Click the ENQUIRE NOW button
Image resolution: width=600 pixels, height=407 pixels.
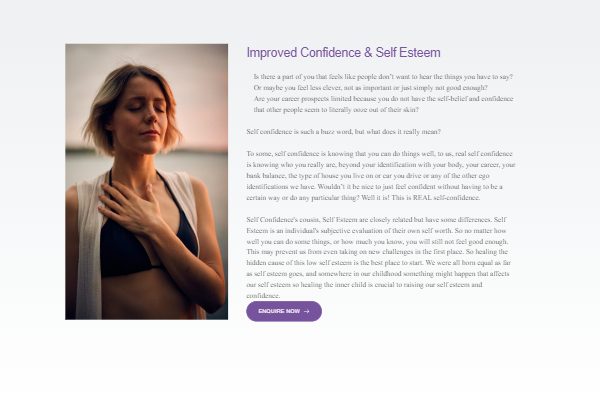tap(284, 311)
